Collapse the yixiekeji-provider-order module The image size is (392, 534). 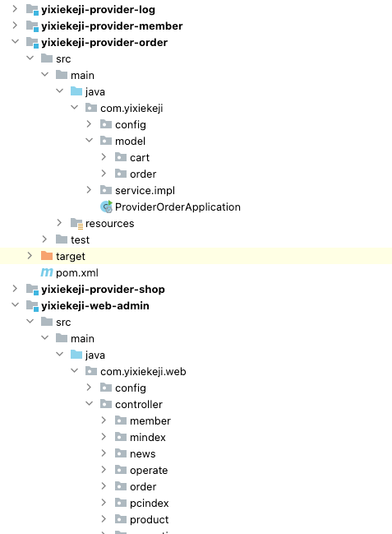click(x=15, y=41)
